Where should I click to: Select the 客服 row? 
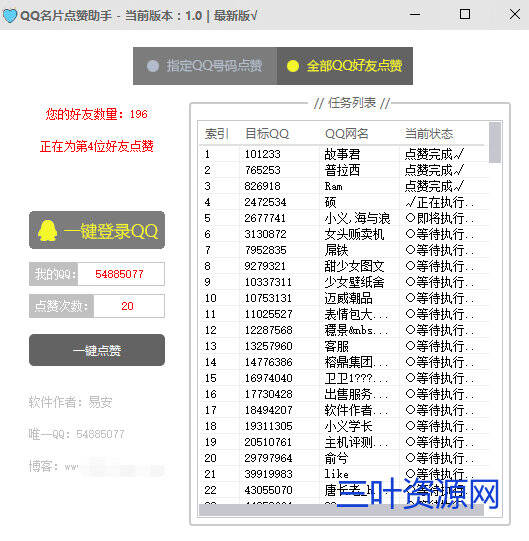pos(344,346)
